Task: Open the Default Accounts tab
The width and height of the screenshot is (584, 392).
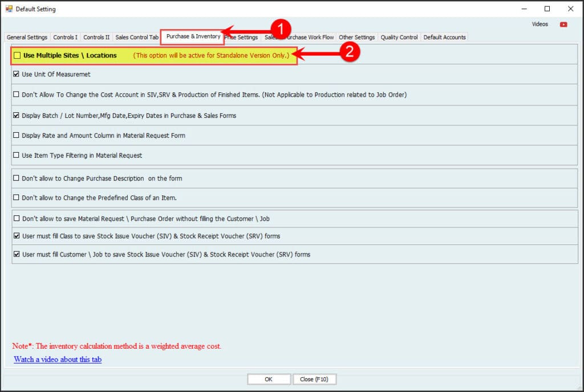Action: point(444,38)
